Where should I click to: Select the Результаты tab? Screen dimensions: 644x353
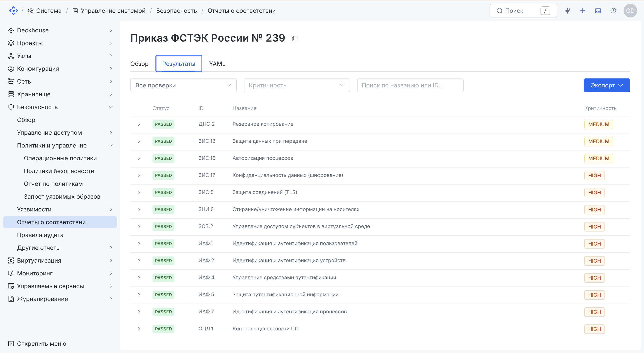pyautogui.click(x=179, y=64)
